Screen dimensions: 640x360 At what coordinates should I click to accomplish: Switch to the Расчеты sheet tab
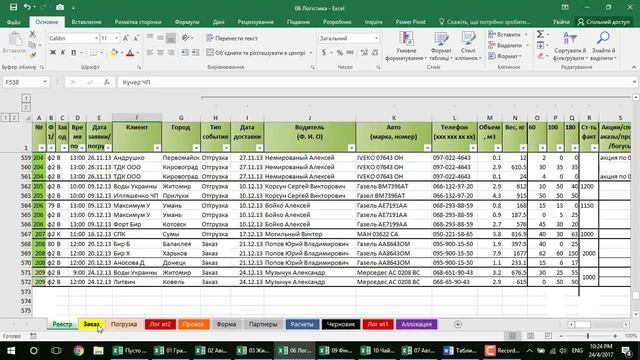click(x=302, y=324)
